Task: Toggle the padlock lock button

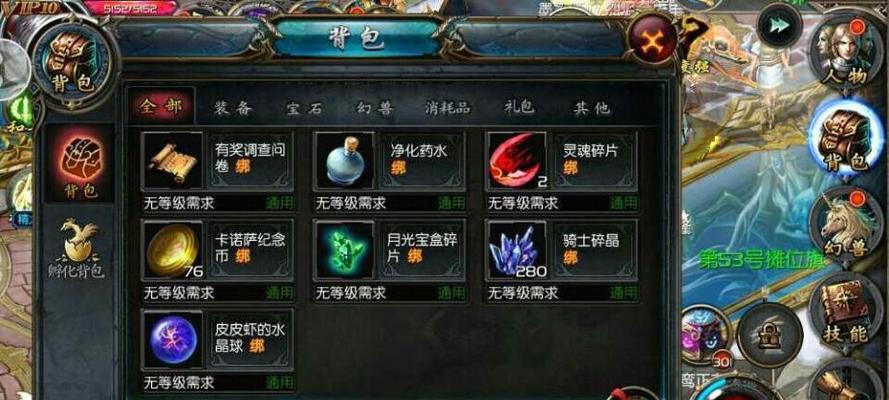Action: [770, 335]
